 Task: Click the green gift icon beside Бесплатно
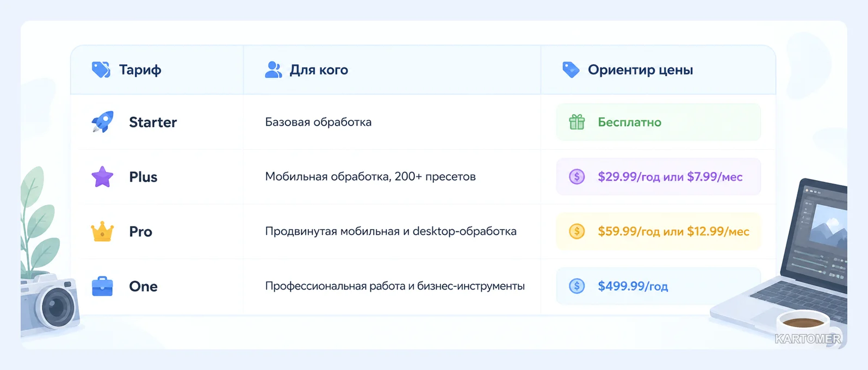coord(577,122)
